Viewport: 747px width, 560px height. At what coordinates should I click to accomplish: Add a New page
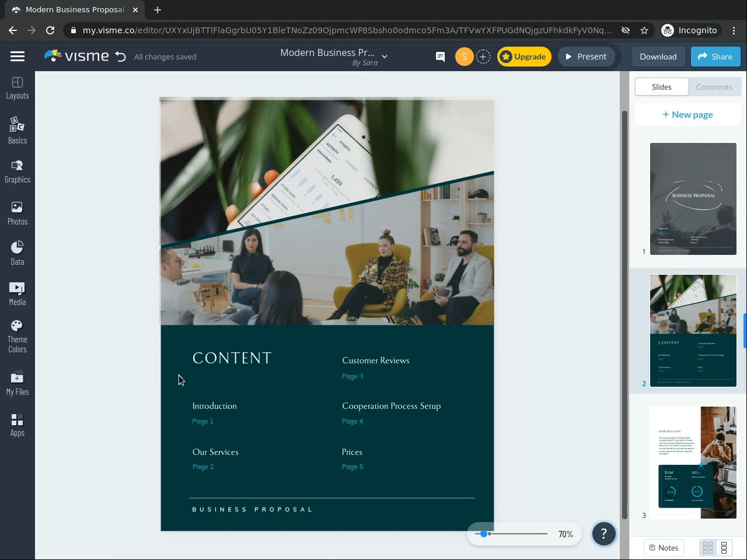click(x=688, y=114)
